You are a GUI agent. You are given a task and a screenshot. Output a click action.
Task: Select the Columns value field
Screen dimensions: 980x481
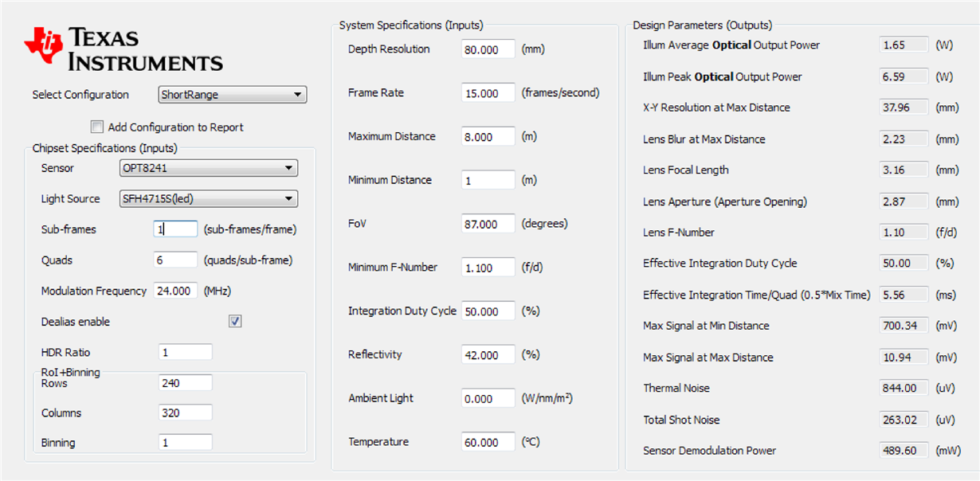pos(186,413)
